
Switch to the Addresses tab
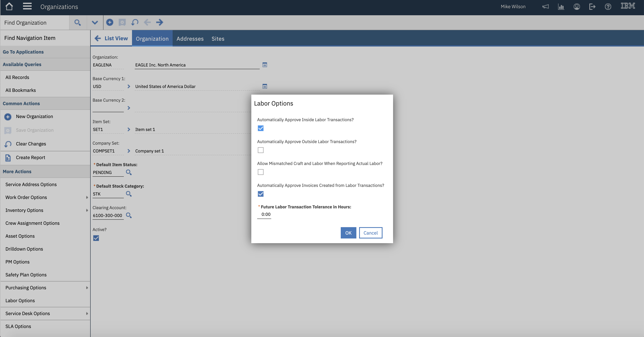190,39
